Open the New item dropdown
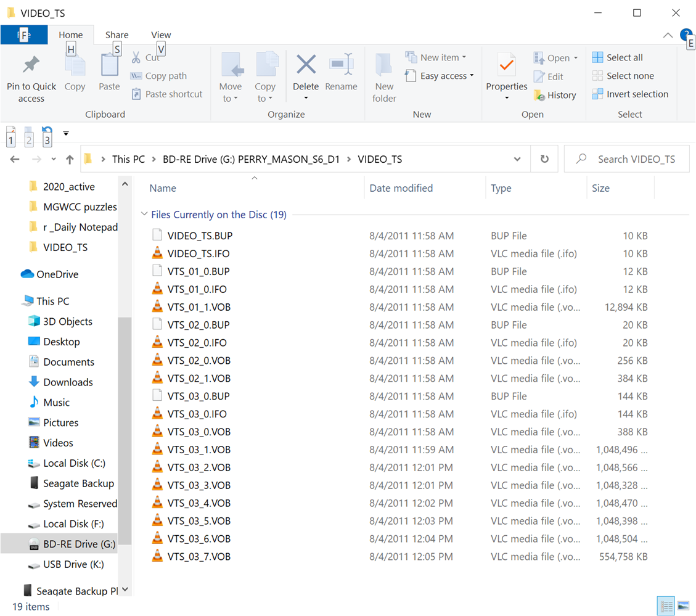The height and width of the screenshot is (616, 696). point(438,57)
